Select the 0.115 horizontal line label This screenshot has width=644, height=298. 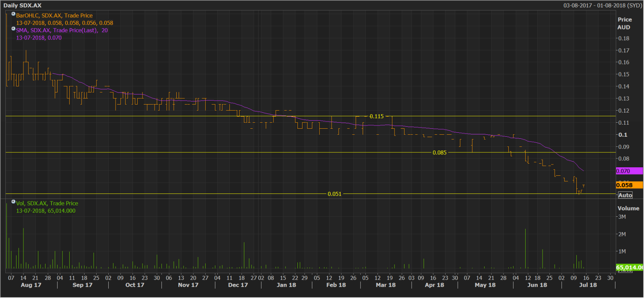click(x=377, y=116)
